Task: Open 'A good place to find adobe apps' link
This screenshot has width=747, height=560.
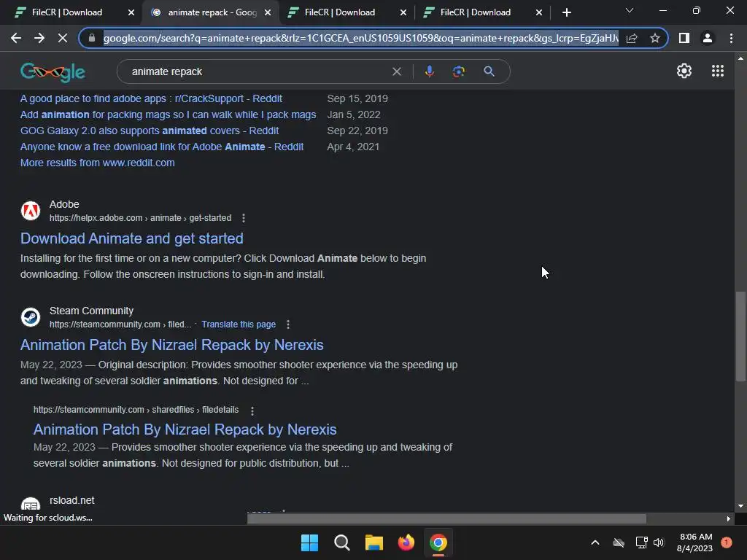Action: pyautogui.click(x=151, y=98)
